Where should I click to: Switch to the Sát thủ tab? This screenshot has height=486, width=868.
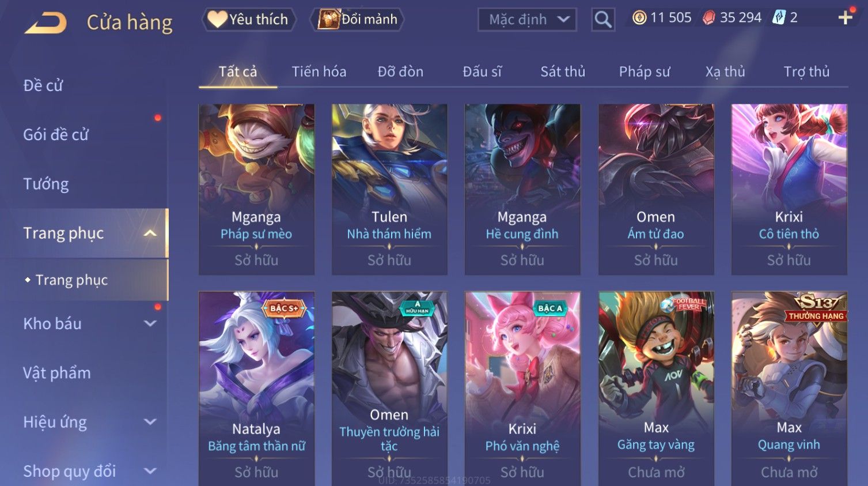[x=562, y=71]
